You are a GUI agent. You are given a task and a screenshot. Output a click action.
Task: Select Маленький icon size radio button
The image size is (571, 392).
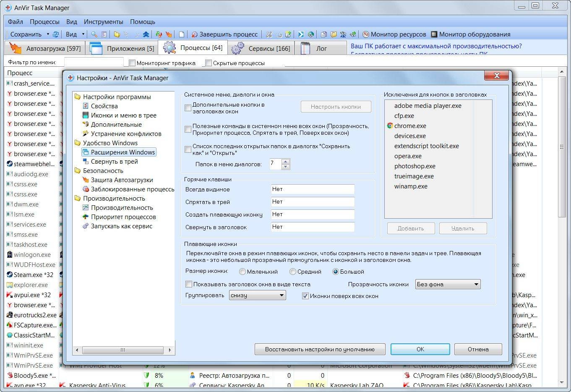pyautogui.click(x=242, y=272)
